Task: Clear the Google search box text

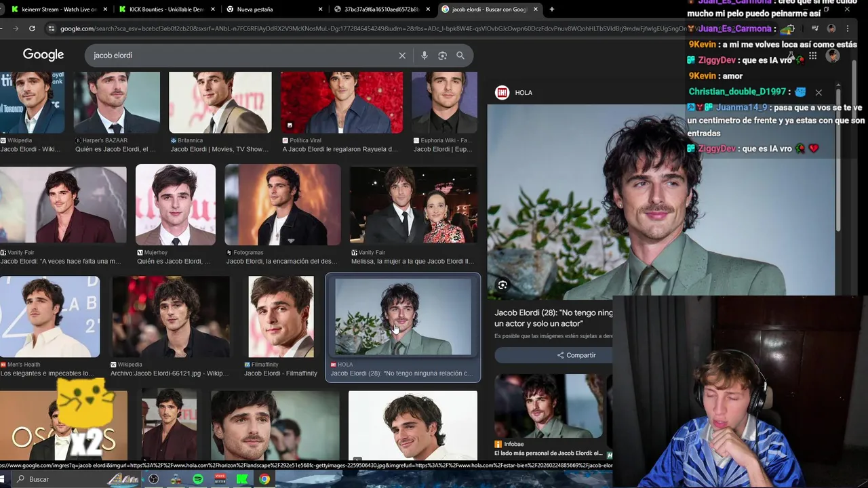Action: click(x=402, y=56)
